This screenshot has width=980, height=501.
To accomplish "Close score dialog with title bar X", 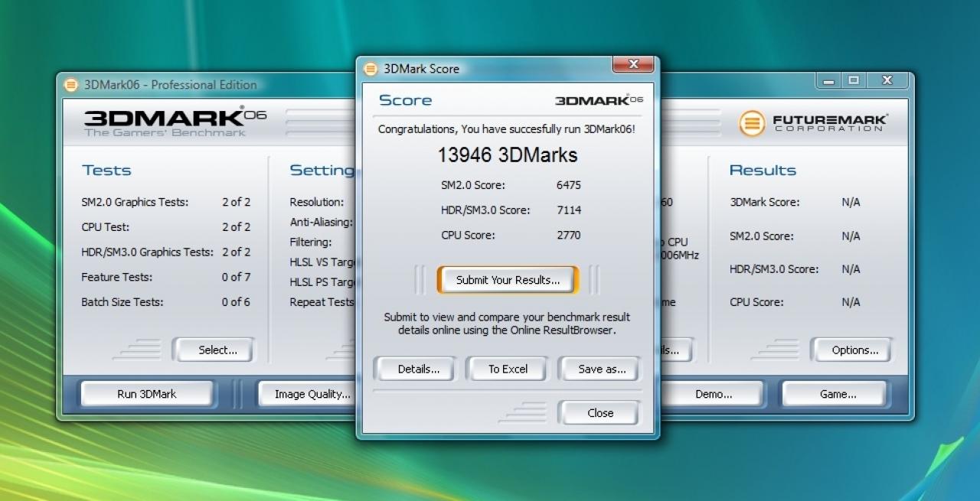I will click(633, 65).
